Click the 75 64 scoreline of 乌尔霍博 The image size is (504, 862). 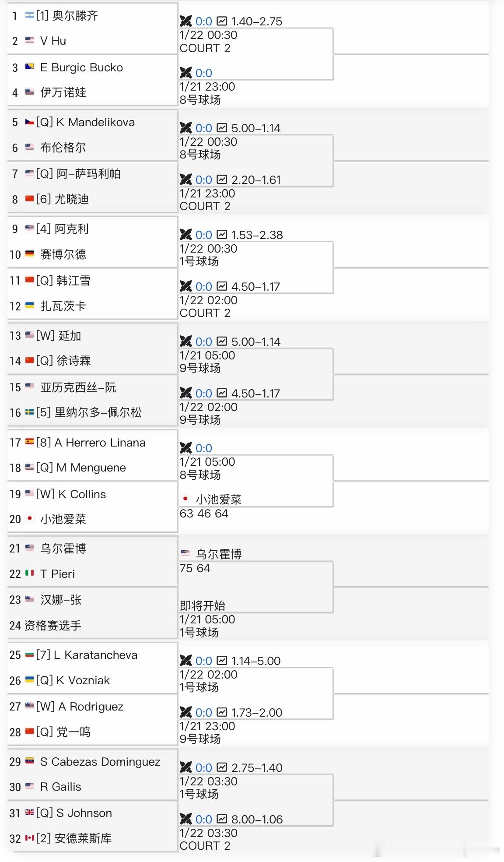click(196, 568)
